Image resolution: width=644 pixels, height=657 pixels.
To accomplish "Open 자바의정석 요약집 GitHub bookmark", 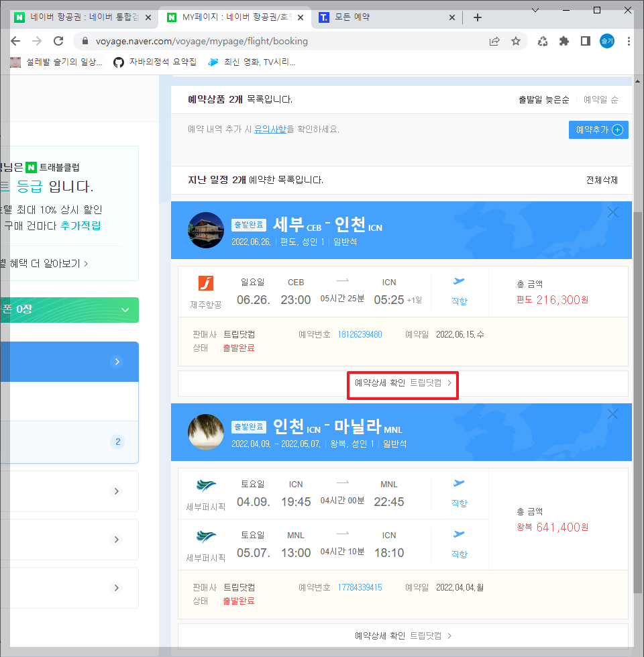I will [x=155, y=62].
